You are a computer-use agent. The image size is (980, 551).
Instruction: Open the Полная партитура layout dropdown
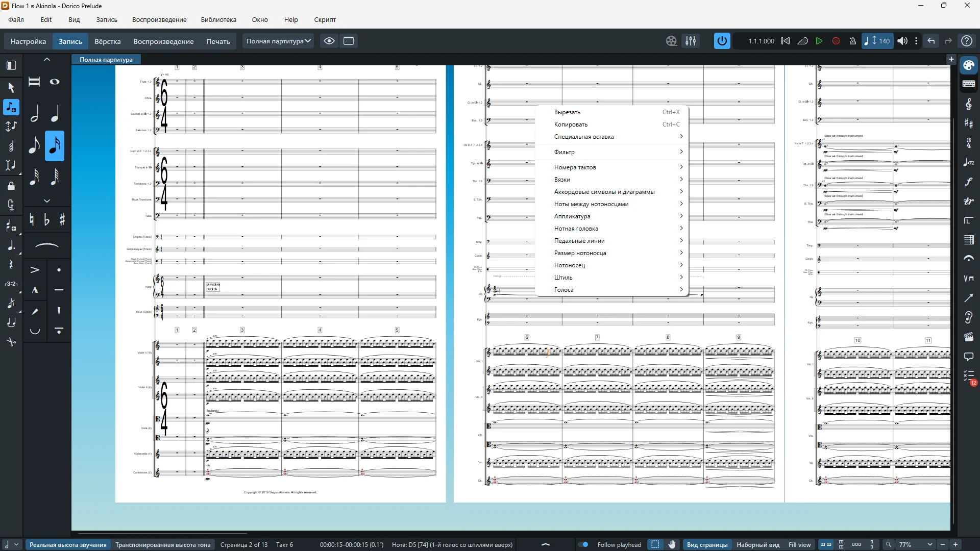click(279, 41)
